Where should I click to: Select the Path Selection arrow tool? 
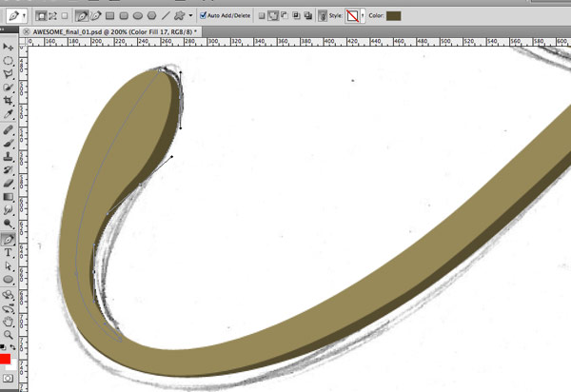pyautogui.click(x=8, y=266)
